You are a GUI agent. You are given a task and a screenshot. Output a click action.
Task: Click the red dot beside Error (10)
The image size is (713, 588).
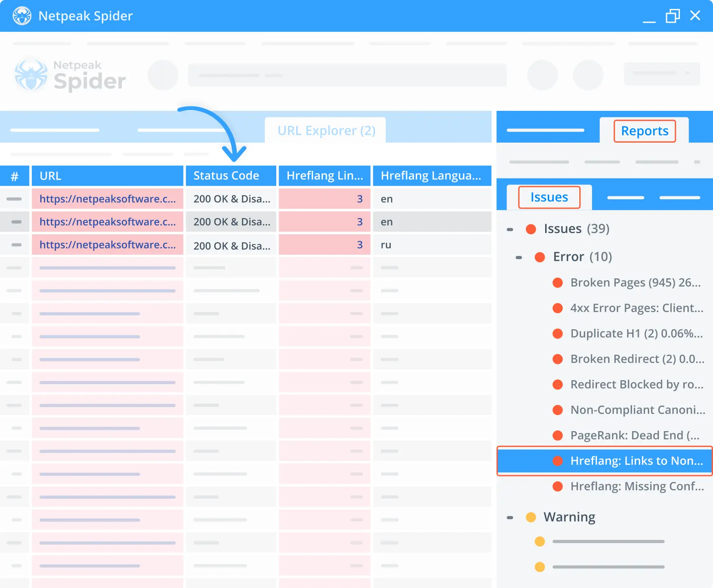pos(540,257)
